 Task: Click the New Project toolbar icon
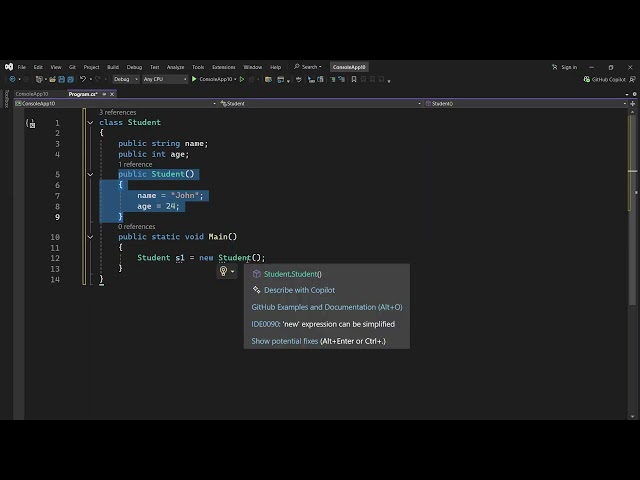pyautogui.click(x=39, y=79)
